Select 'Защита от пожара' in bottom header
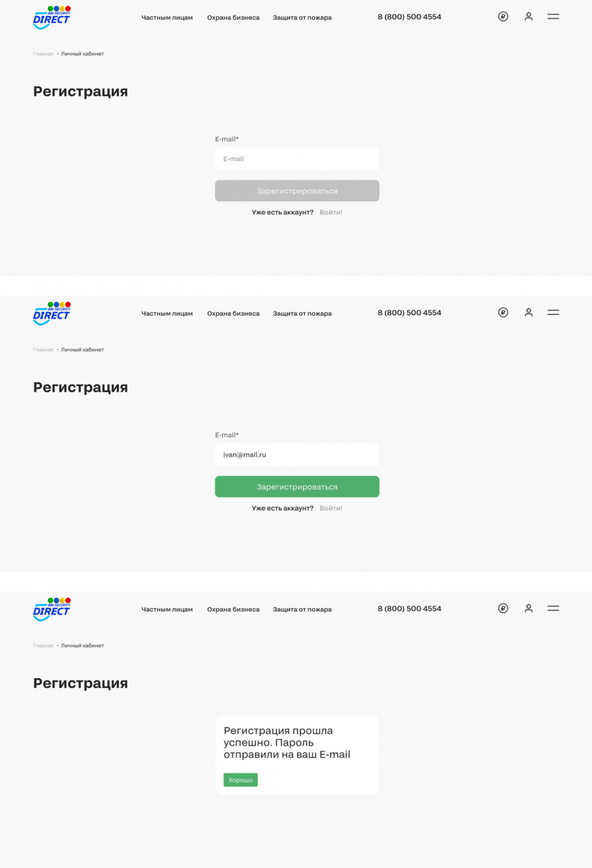Viewport: 592px width, 868px height. [302, 609]
